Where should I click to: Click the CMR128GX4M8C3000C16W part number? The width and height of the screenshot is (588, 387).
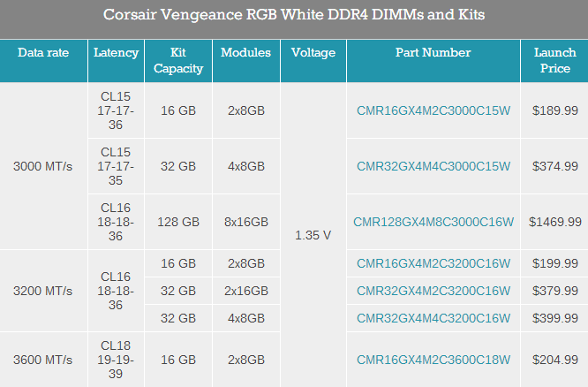[x=433, y=222]
